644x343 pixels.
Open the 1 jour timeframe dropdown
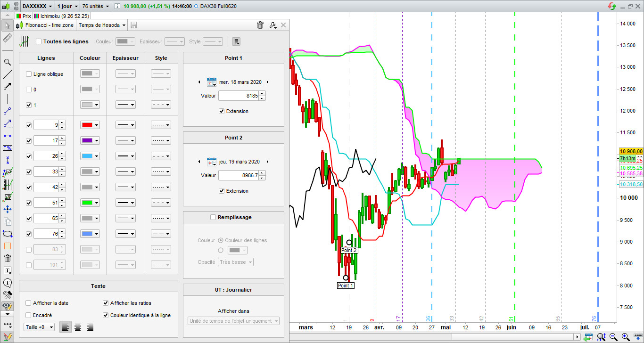pos(67,7)
